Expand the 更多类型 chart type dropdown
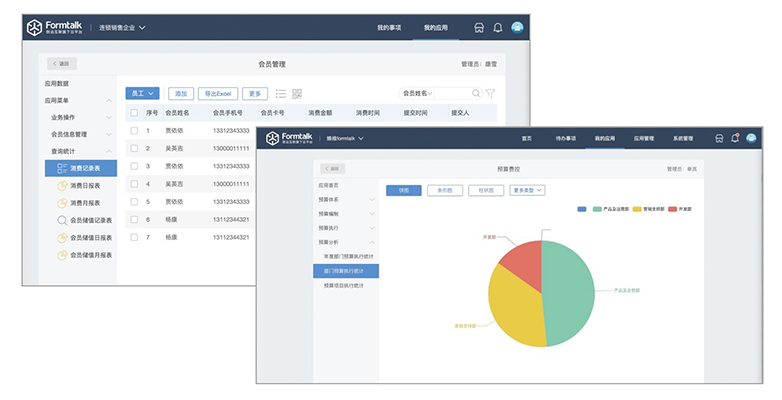Image resolution: width=782 pixels, height=400 pixels. (526, 190)
